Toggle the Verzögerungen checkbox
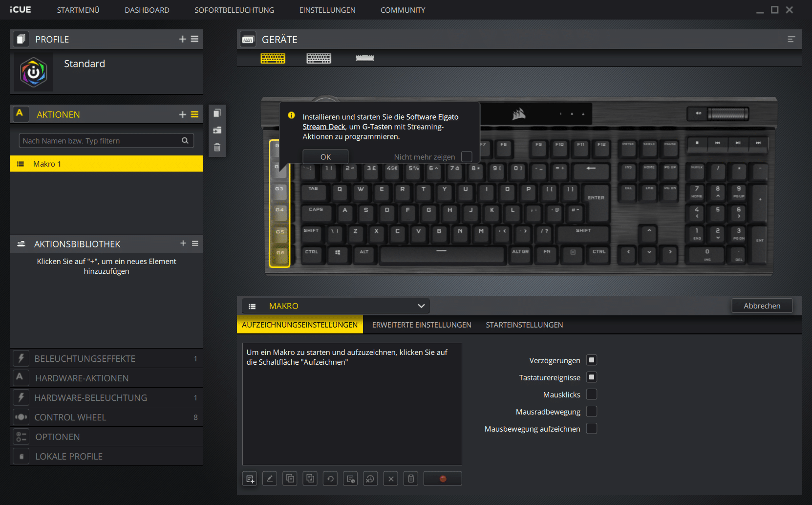The height and width of the screenshot is (505, 812). coord(592,360)
